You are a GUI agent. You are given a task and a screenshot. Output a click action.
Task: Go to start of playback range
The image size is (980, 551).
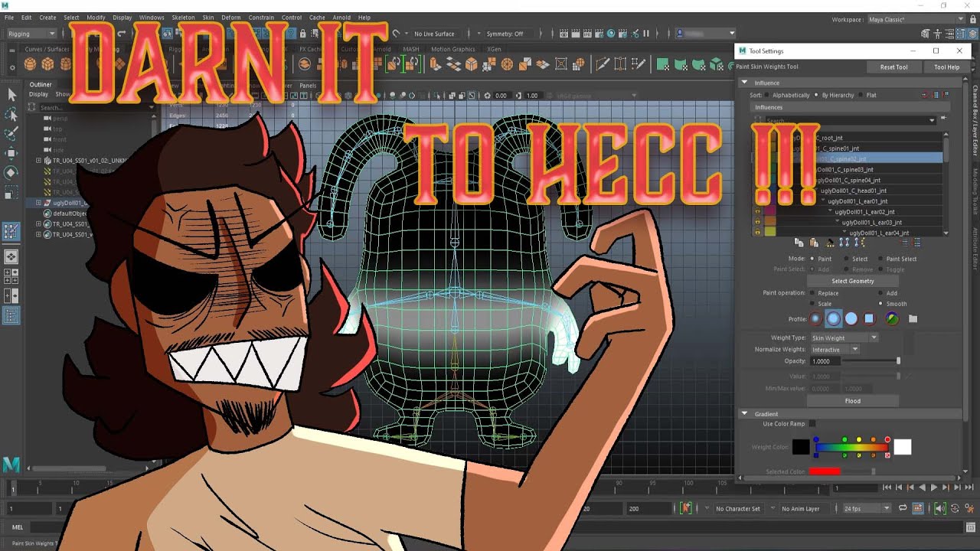887,487
